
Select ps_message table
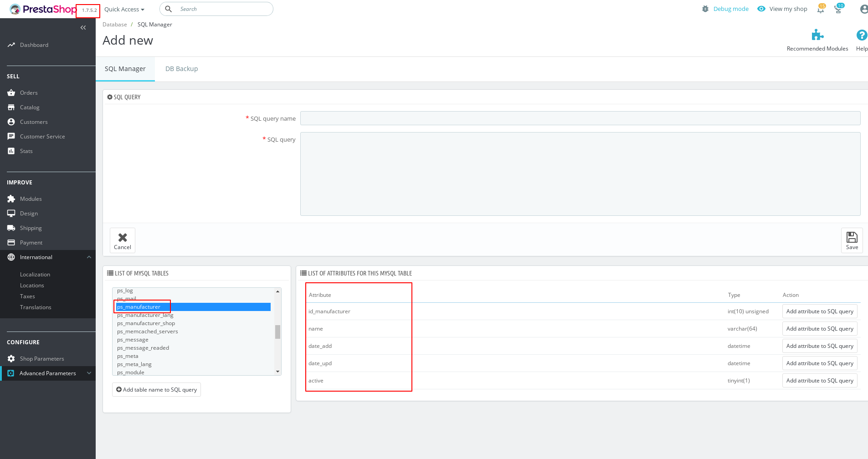pos(193,340)
